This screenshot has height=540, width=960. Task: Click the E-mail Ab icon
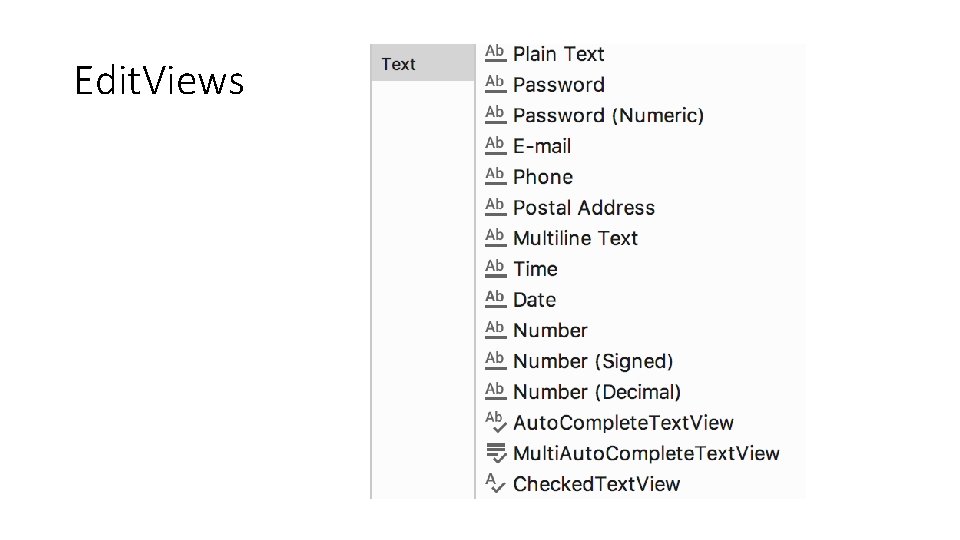click(495, 145)
